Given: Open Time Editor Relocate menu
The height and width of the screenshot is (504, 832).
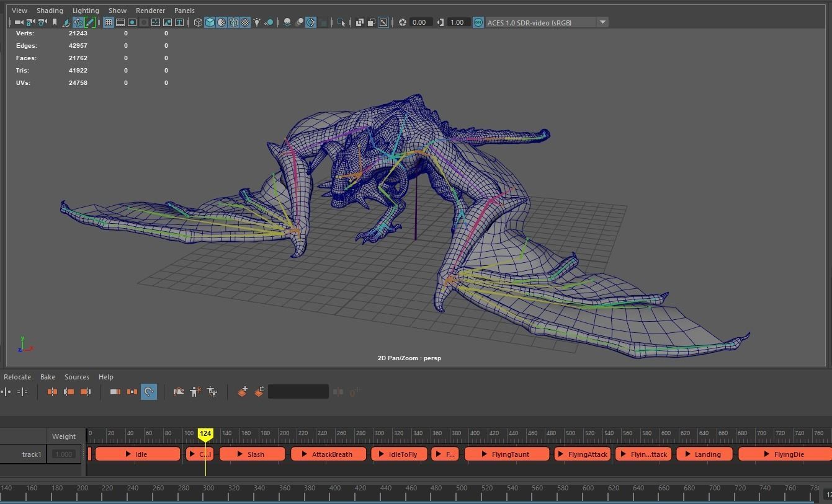Looking at the screenshot, I should pos(17,377).
